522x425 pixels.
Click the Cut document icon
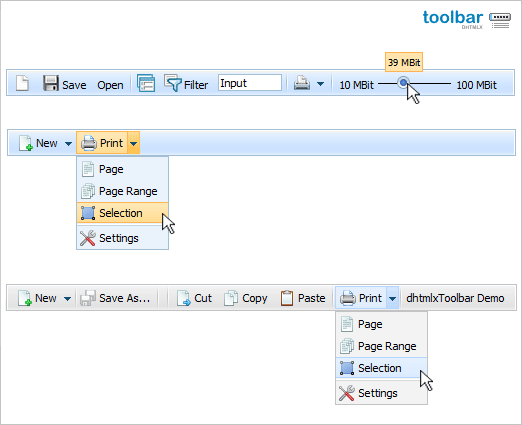[x=184, y=298]
